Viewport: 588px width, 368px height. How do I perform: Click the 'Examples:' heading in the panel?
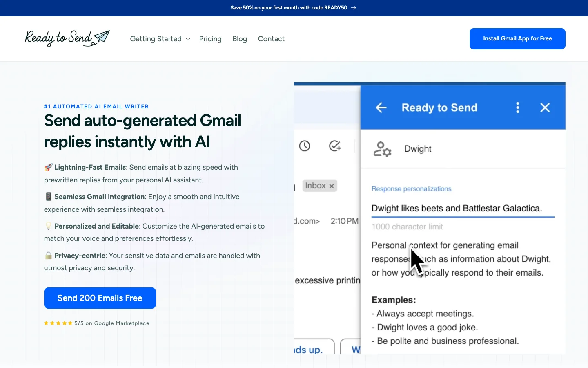coord(394,300)
